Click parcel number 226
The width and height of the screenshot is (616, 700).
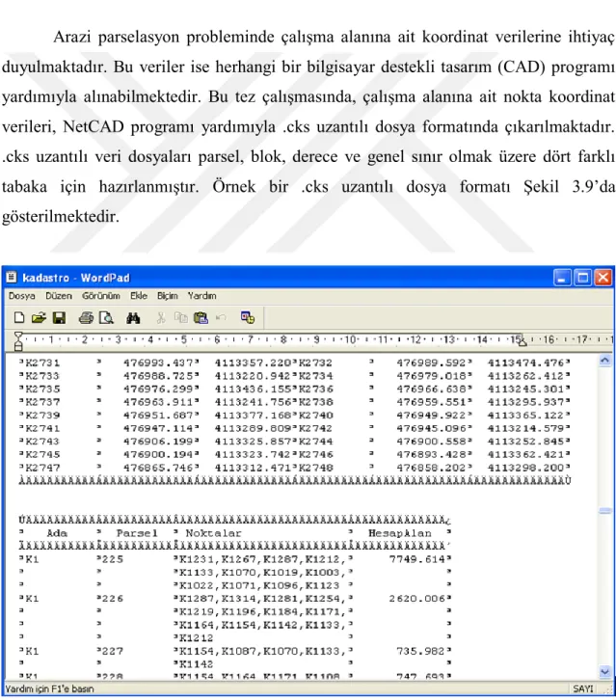pyautogui.click(x=113, y=598)
